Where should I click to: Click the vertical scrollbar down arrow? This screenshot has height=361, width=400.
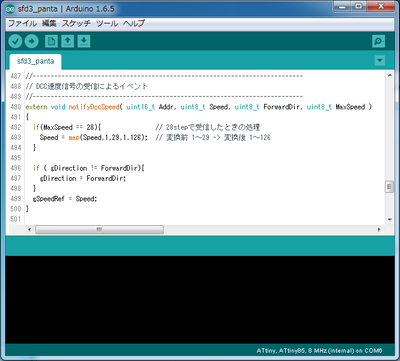point(390,219)
